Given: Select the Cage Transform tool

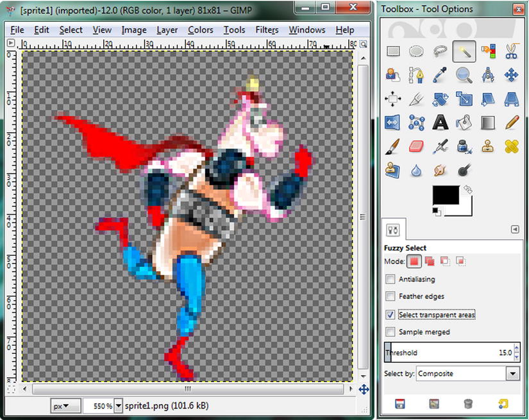Looking at the screenshot, I should 416,122.
